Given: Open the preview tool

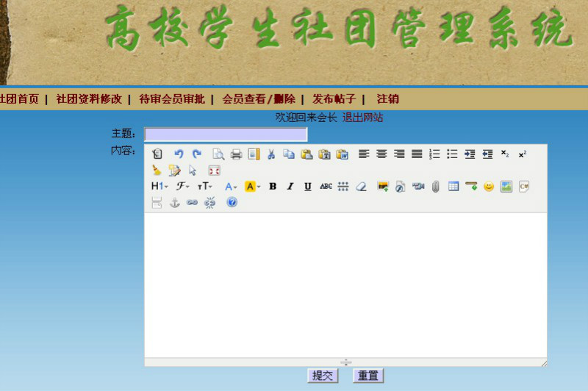Looking at the screenshot, I should pyautogui.click(x=218, y=154).
